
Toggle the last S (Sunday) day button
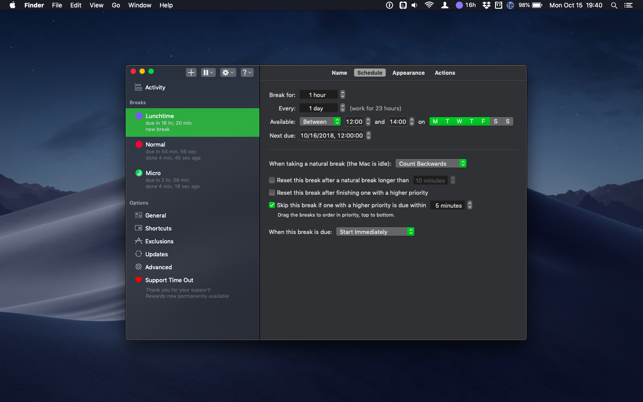(508, 121)
